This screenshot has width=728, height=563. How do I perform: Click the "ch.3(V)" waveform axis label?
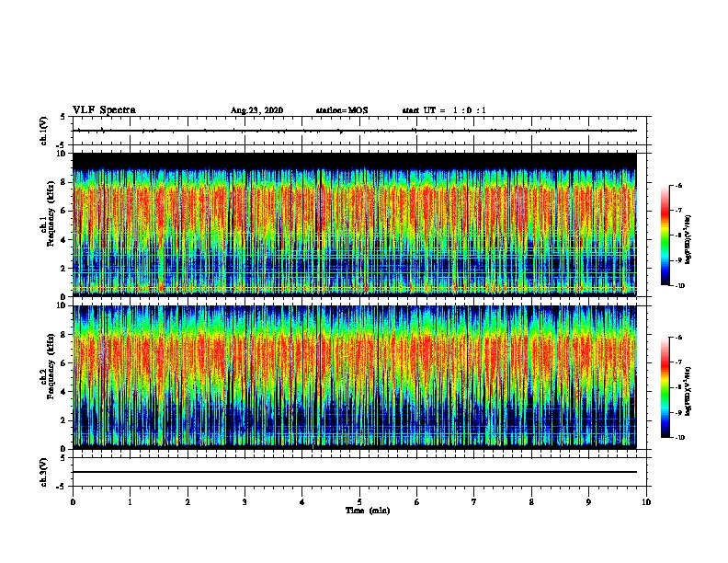(x=44, y=472)
